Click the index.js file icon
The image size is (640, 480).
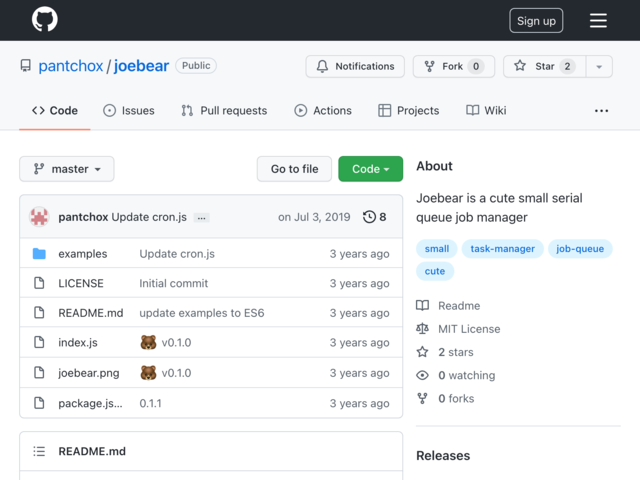(39, 342)
